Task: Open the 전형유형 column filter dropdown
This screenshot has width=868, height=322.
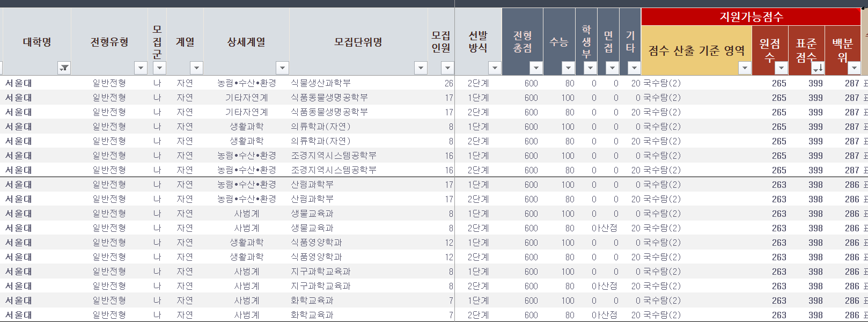Action: pos(141,68)
